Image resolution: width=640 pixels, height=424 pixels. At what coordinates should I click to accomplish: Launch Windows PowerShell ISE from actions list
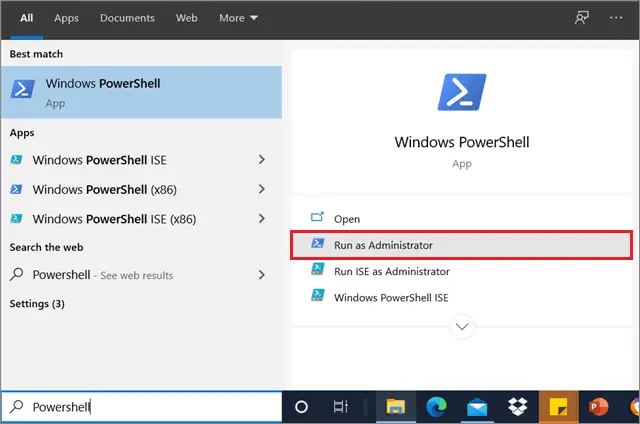tap(462, 297)
